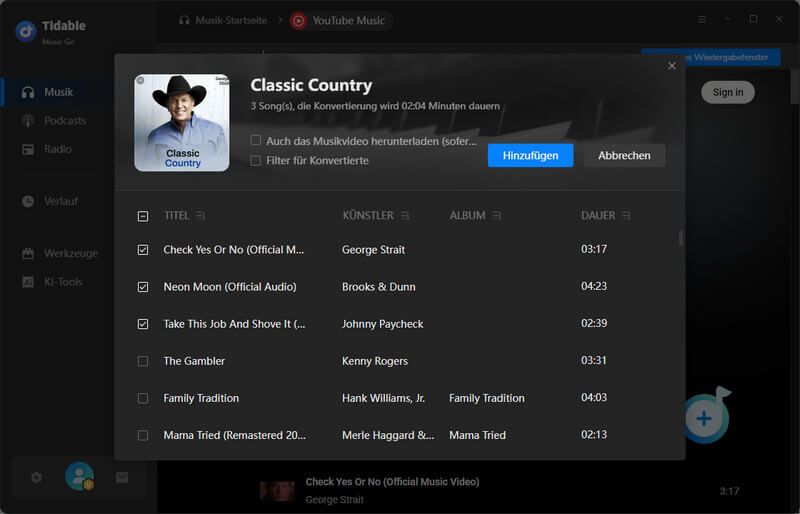
Task: Enable Filter für Konvertierte checkbox
Action: click(x=256, y=161)
